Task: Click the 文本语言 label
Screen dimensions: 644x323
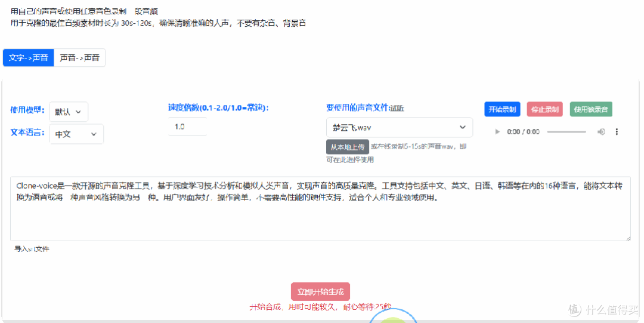Action: (27, 133)
